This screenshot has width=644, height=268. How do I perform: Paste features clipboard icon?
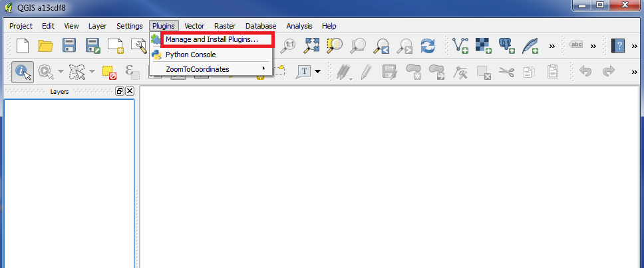click(553, 72)
